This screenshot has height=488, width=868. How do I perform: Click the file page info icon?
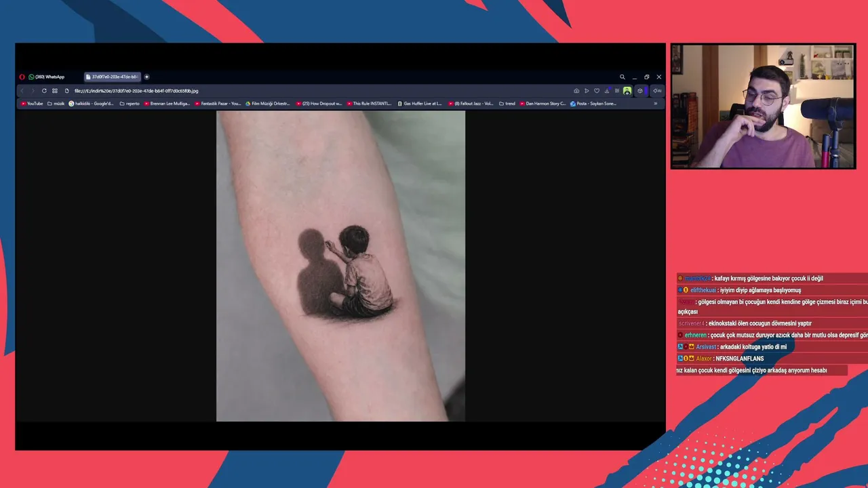tap(67, 91)
